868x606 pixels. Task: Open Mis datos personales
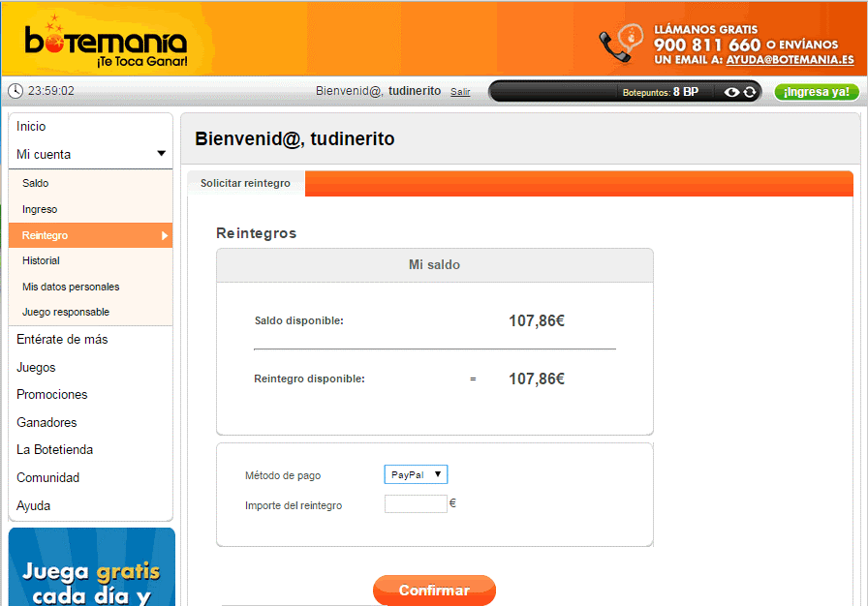click(x=71, y=287)
